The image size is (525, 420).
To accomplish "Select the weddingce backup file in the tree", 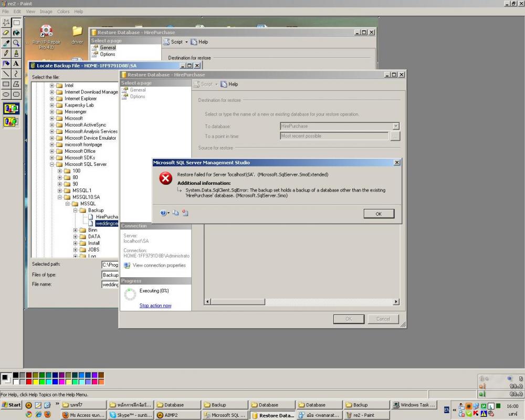I will [107, 224].
